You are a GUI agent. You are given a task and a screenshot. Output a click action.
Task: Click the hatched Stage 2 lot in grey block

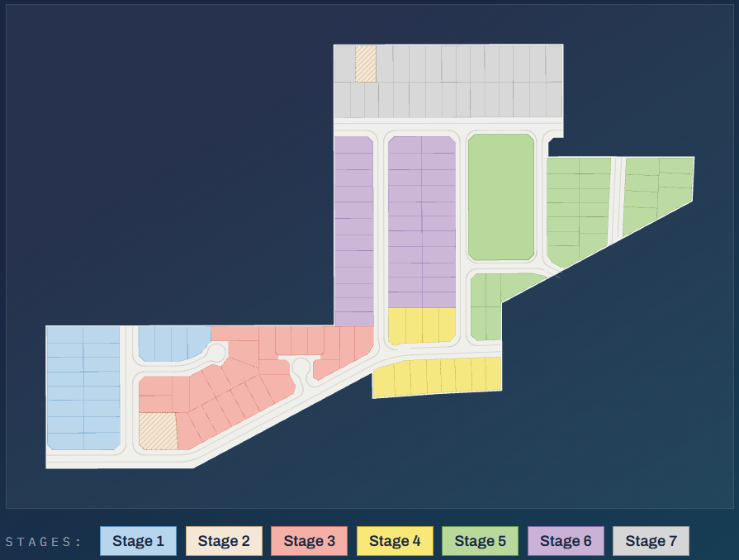(366, 64)
